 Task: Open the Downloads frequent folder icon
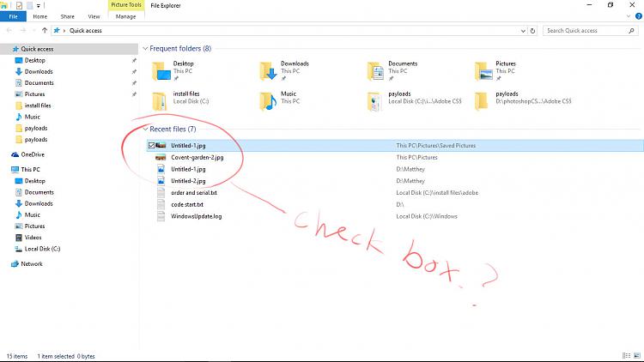[269, 70]
